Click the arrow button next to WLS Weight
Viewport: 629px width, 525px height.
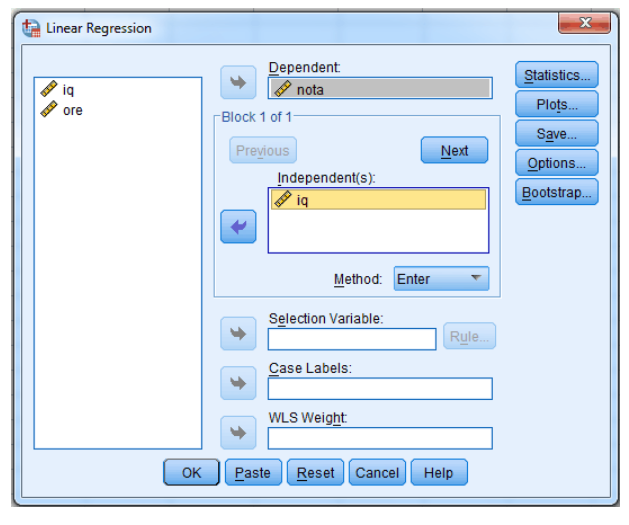(x=238, y=433)
